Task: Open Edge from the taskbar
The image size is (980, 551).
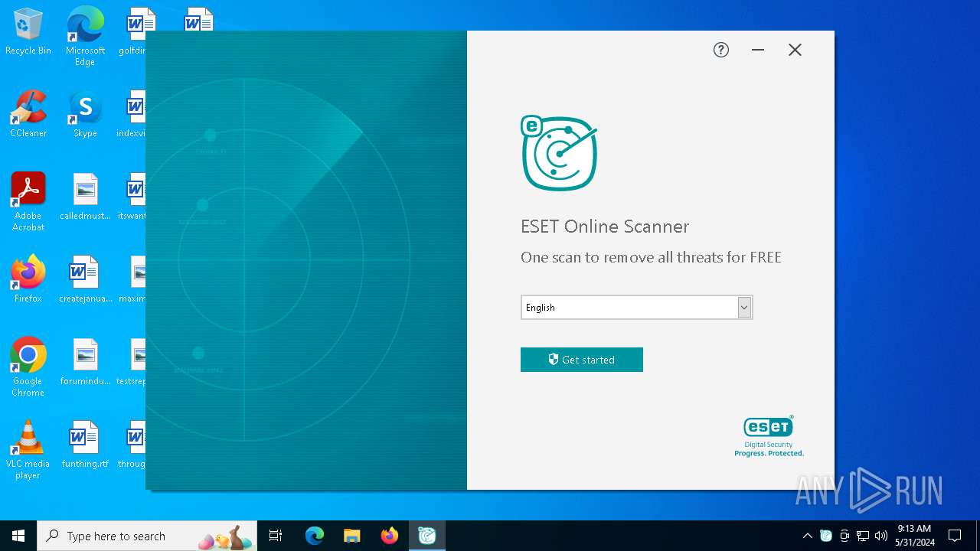Action: point(315,536)
